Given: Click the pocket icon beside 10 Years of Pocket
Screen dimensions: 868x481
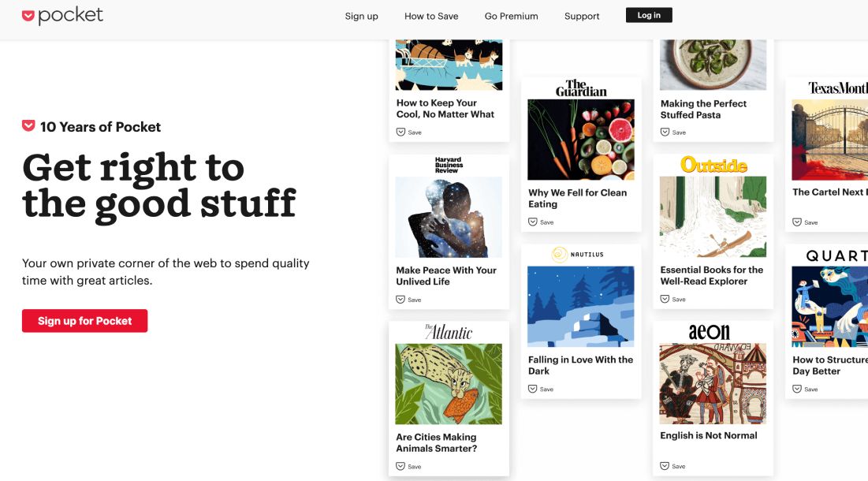Looking at the screenshot, I should coord(28,126).
